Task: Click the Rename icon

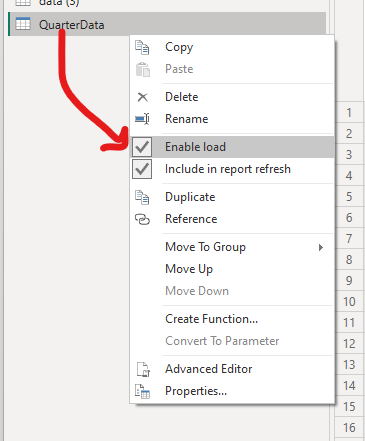Action: pyautogui.click(x=142, y=119)
